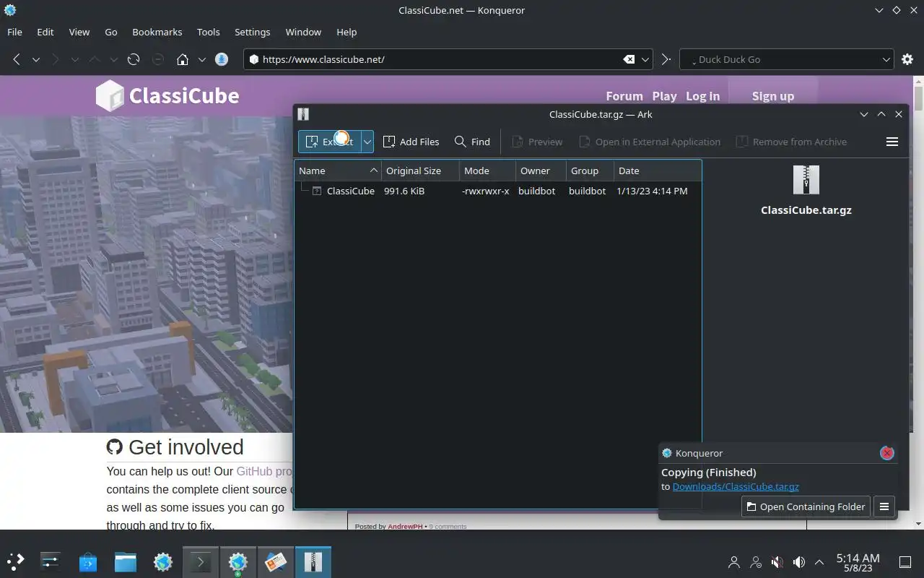Click the ClassiCube logo on webpage
Screen dimensions: 924x578
167,95
